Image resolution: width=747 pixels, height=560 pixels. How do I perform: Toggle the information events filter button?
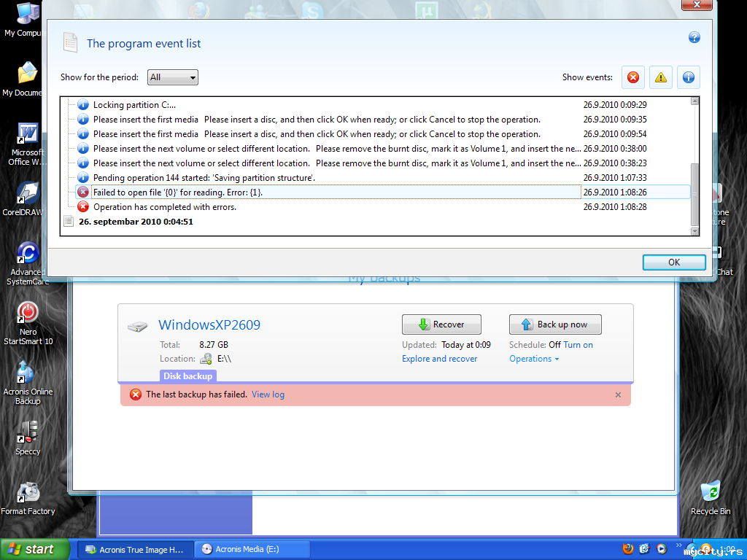[x=689, y=77]
